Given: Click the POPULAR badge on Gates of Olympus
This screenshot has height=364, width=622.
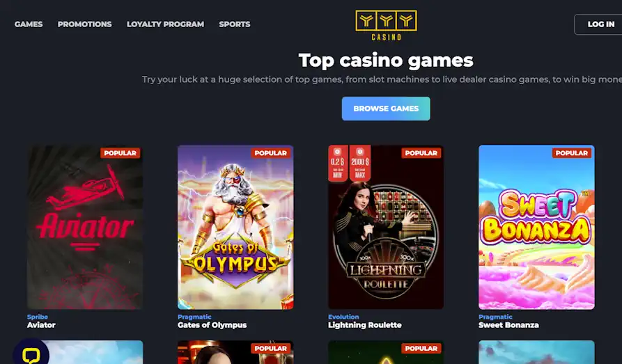Looking at the screenshot, I should 270,153.
